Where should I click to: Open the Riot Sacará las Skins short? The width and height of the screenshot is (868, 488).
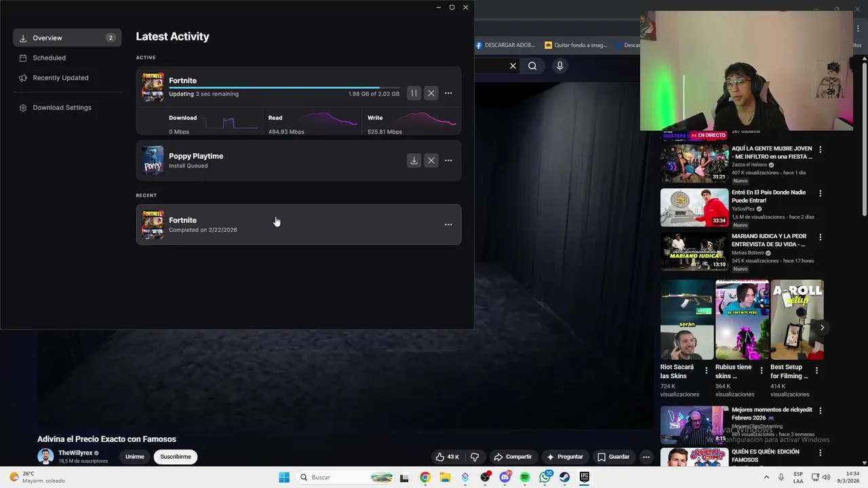tap(687, 320)
